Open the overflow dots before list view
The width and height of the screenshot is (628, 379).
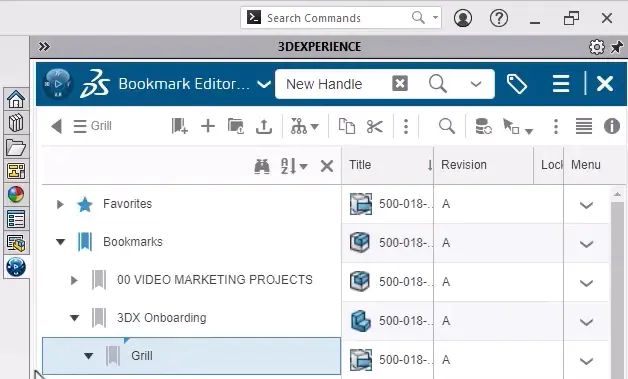(x=556, y=126)
